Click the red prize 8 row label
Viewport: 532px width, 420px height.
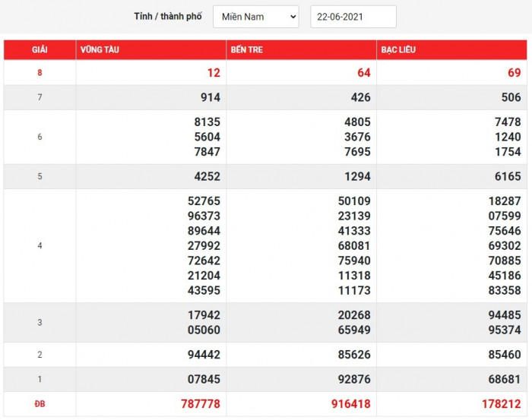click(x=40, y=73)
